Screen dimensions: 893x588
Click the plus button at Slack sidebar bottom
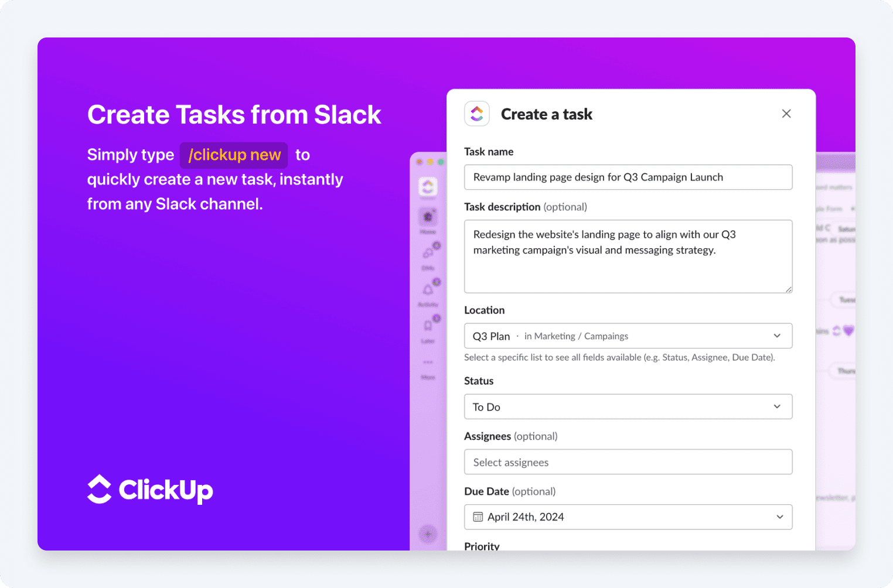click(x=428, y=534)
